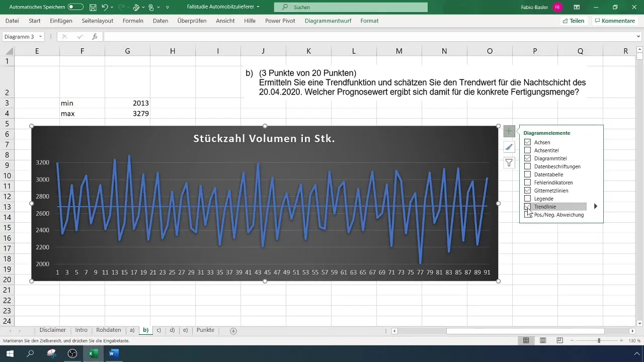Expand the formula bar

pos(638,37)
